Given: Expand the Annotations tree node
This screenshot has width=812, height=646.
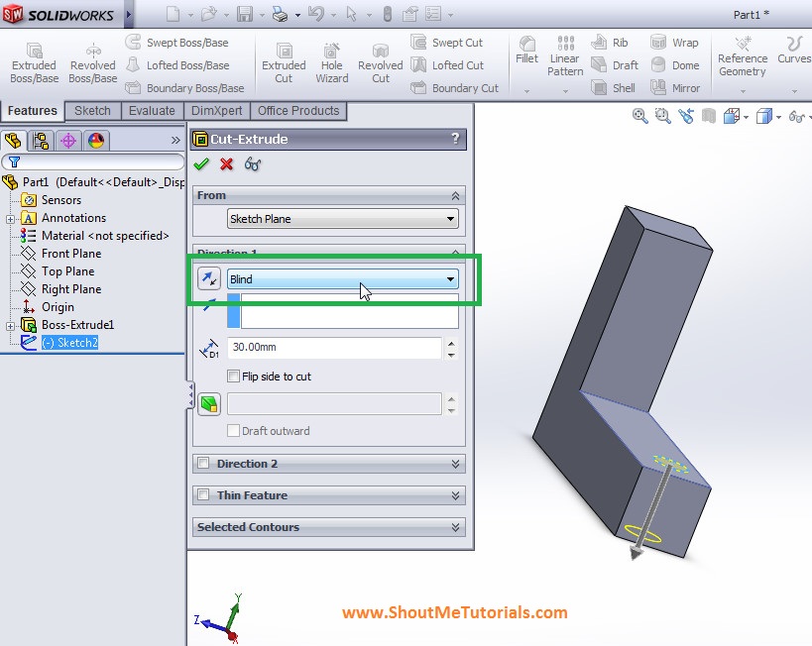Looking at the screenshot, I should click(x=10, y=219).
